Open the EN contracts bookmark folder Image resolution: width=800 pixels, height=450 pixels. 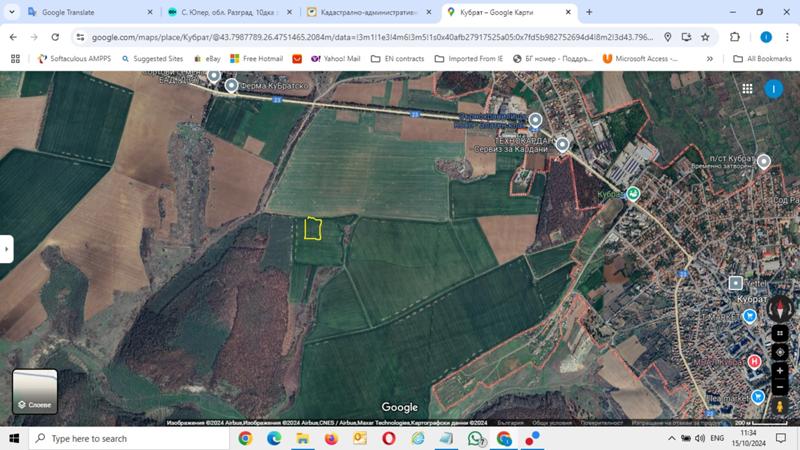pos(397,59)
